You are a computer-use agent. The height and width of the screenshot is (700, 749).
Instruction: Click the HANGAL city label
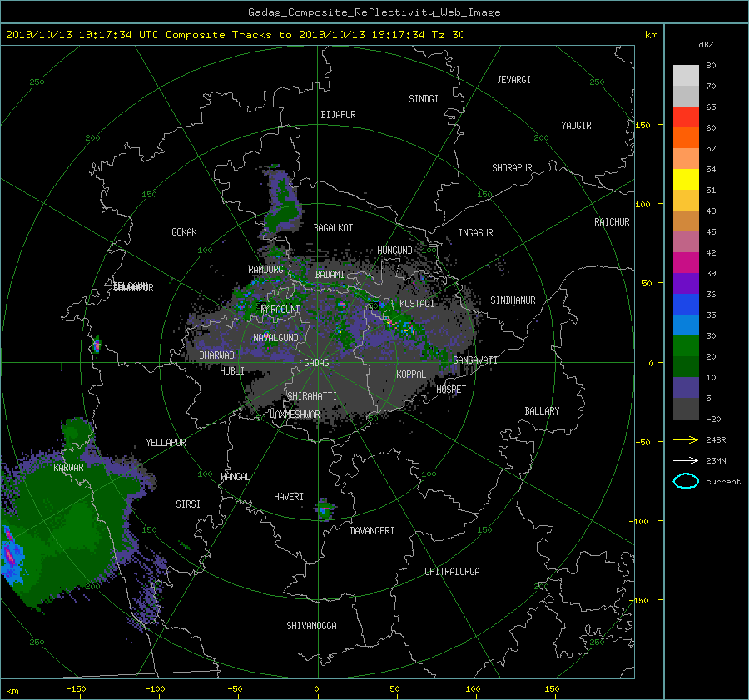pyautogui.click(x=235, y=477)
